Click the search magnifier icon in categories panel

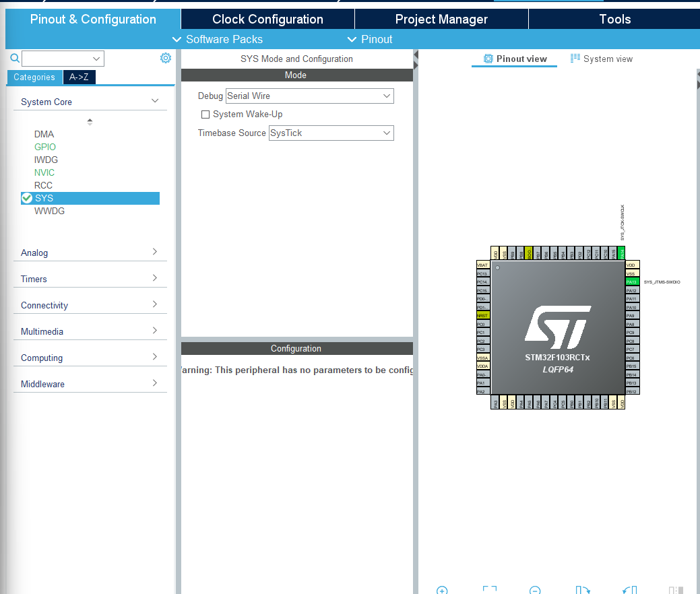15,58
